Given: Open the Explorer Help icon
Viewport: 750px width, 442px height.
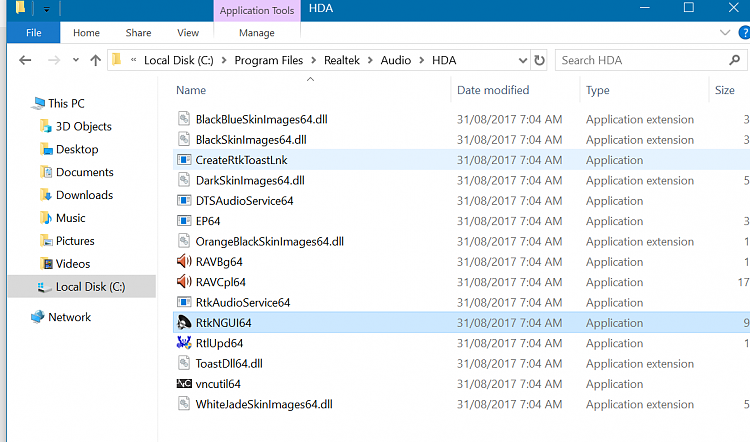Looking at the screenshot, I should click(744, 33).
